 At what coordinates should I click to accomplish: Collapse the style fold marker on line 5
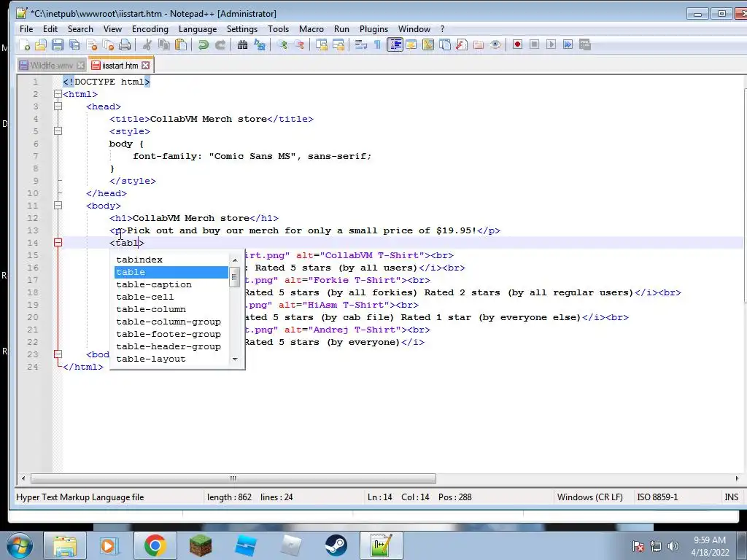tap(58, 131)
